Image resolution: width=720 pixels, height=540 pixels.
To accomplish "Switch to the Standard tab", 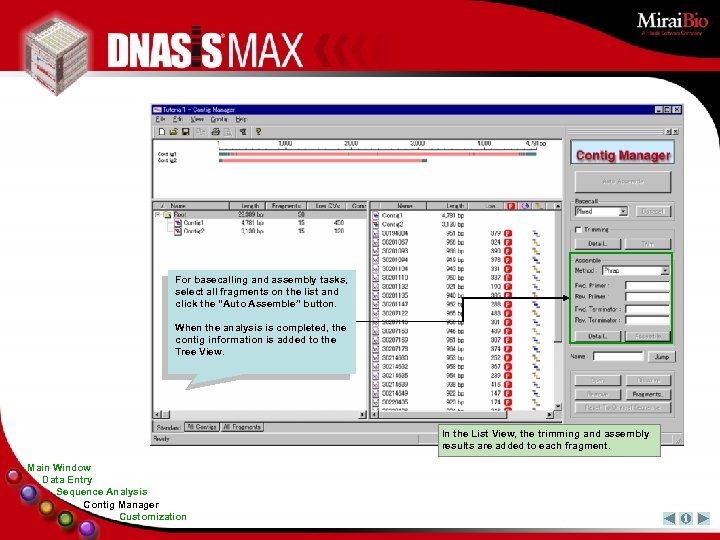I will [x=168, y=427].
